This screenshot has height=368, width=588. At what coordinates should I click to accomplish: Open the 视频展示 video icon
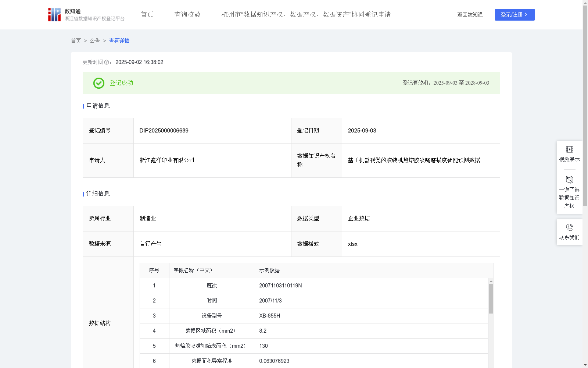click(570, 149)
